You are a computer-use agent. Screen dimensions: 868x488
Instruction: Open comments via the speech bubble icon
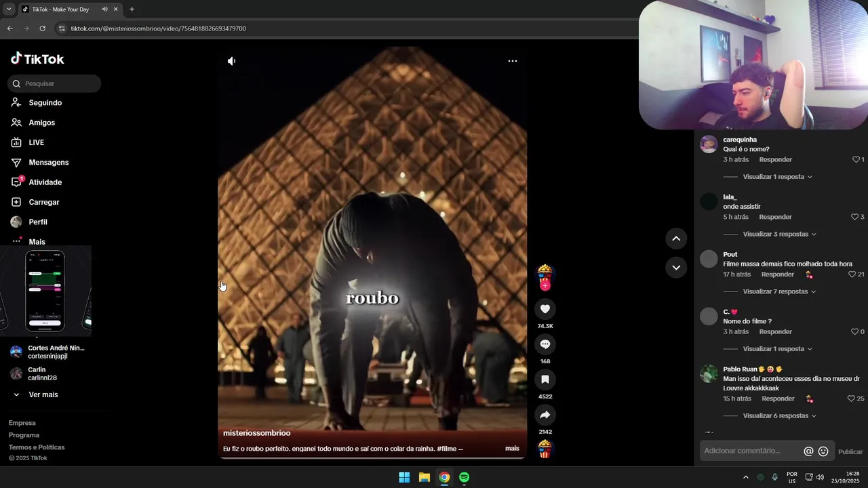click(545, 344)
